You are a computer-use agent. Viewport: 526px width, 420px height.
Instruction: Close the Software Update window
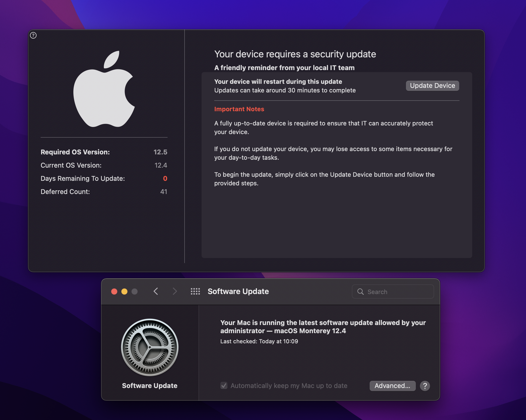(114, 292)
